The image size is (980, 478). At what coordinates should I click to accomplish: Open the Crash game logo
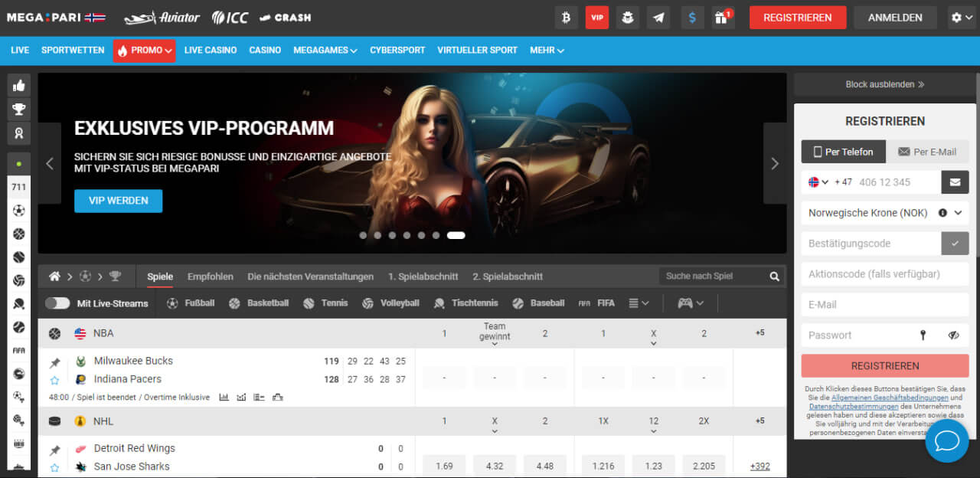tap(285, 18)
